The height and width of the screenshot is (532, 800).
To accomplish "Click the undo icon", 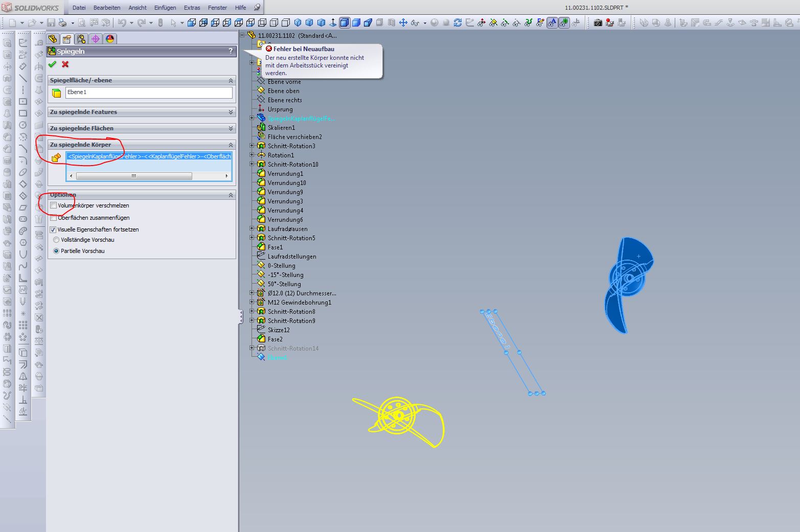I will (122, 22).
